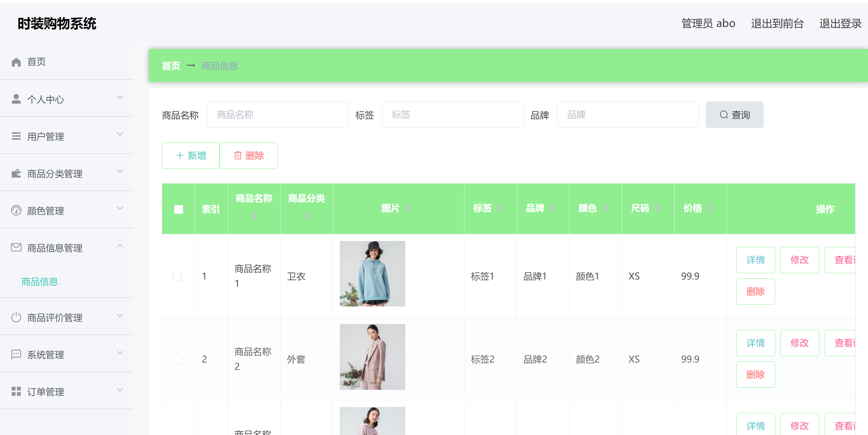This screenshot has width=868, height=435.
Task: Select 商品信息 in the sidebar submenu
Action: [39, 282]
